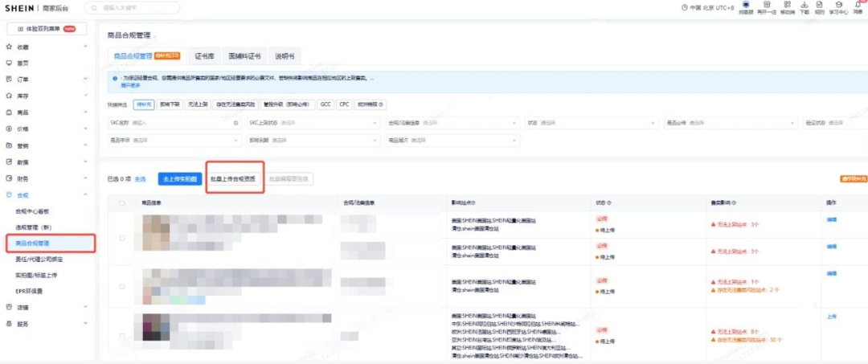Image resolution: width=868 pixels, height=364 pixels.
Task: Click the icon beside 价格 in the sidebar
Action: [x=9, y=129]
